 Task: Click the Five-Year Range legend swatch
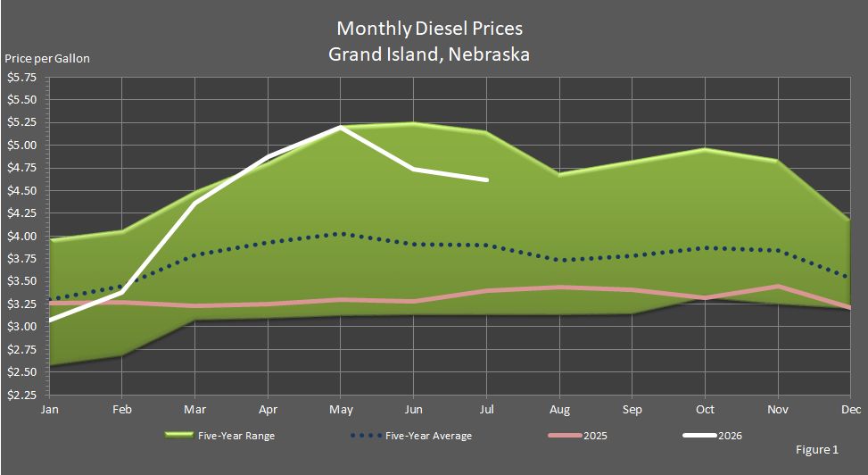click(178, 435)
